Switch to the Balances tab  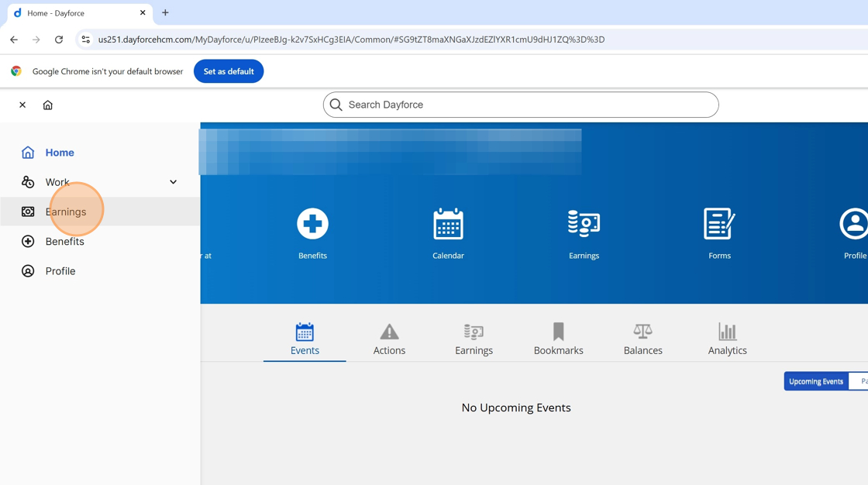[x=643, y=339]
